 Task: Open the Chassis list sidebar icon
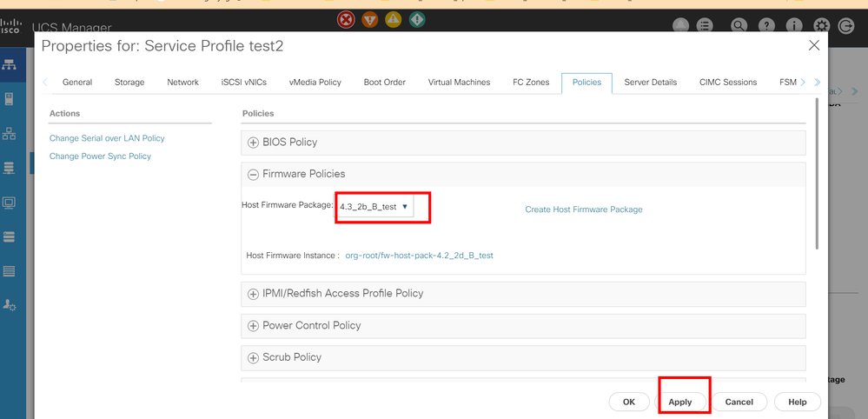pos(10,271)
